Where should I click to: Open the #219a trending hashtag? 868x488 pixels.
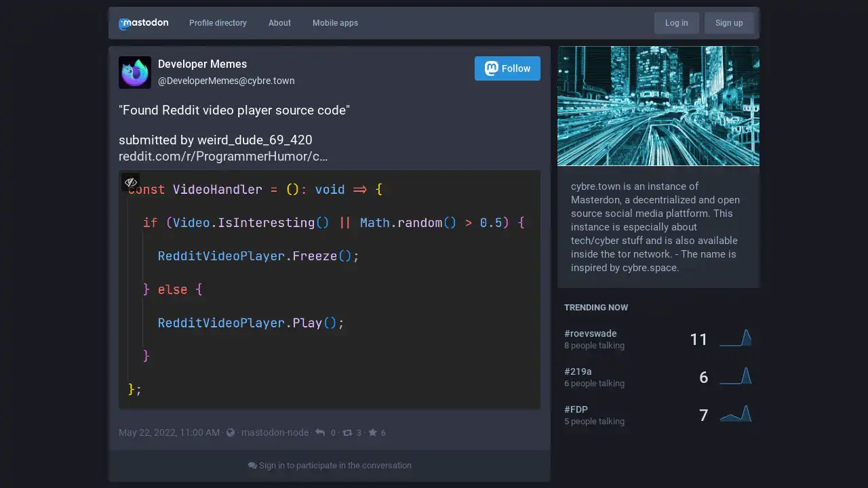coord(578,371)
